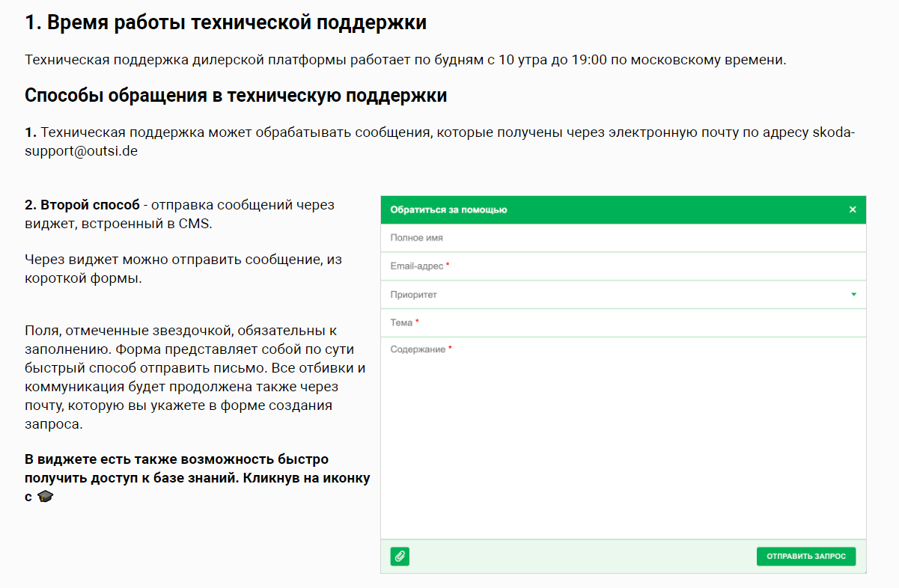Click the paragraph starting 'Поля, отмеченные звездочкой'

tap(195, 377)
